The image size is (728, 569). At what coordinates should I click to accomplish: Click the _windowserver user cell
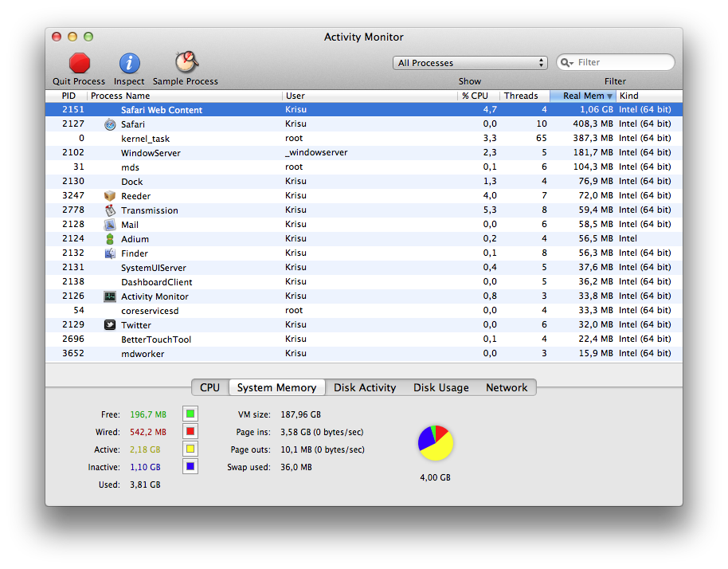coord(316,152)
